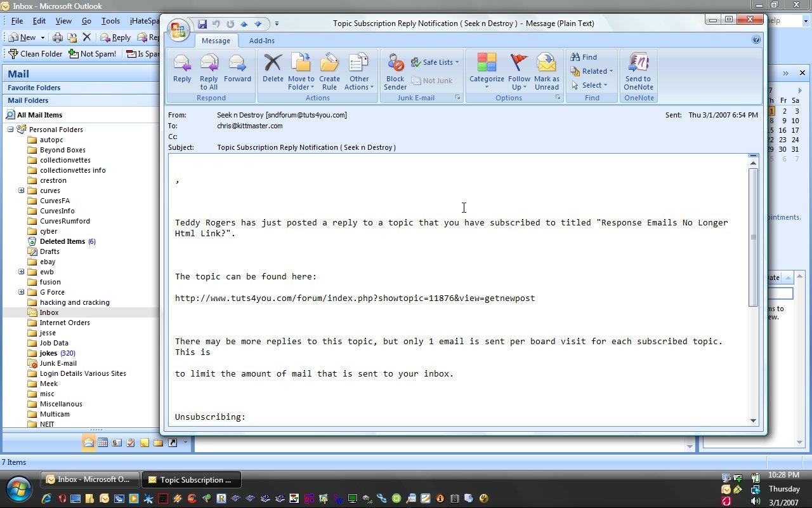Click message body scroll up arrow

[753, 164]
